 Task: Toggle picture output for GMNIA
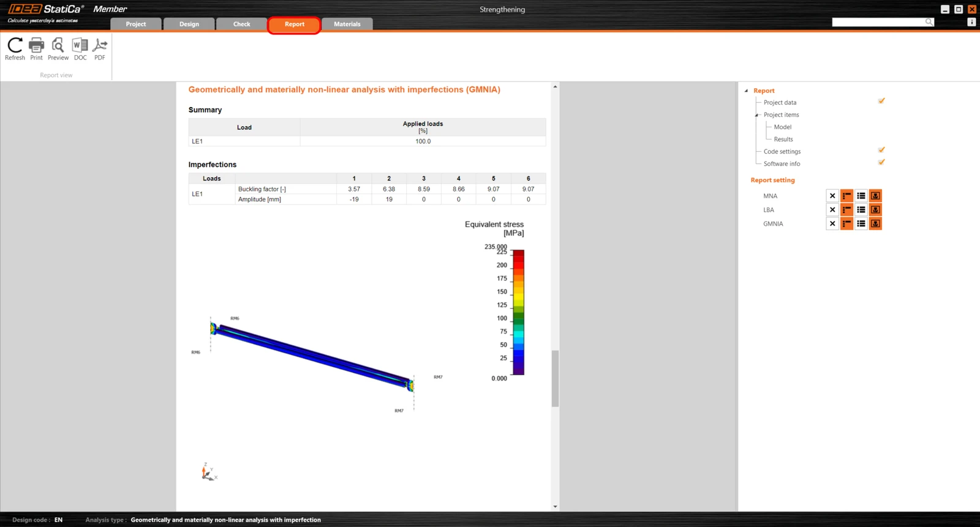point(875,224)
